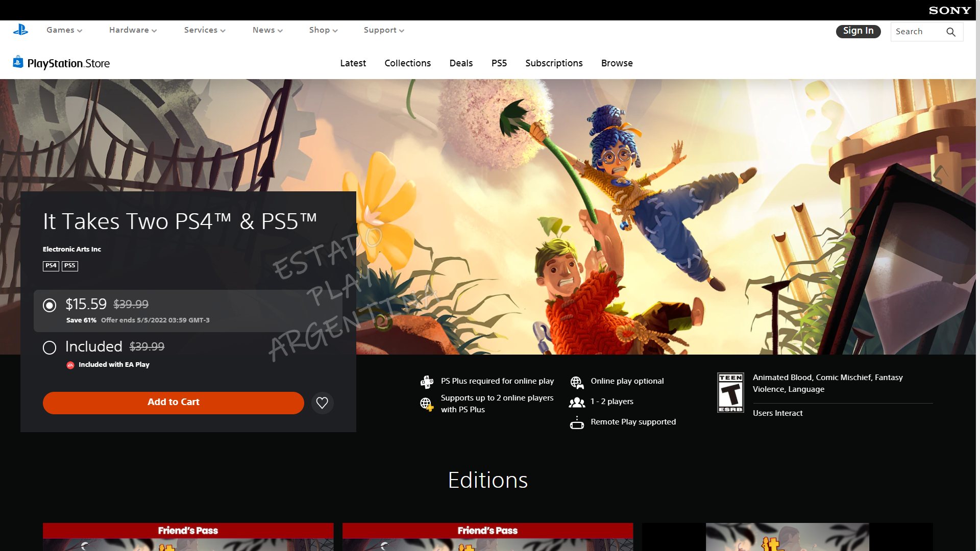Click the 1-2 players icon
Viewport: 980px width, 551px height.
577,402
